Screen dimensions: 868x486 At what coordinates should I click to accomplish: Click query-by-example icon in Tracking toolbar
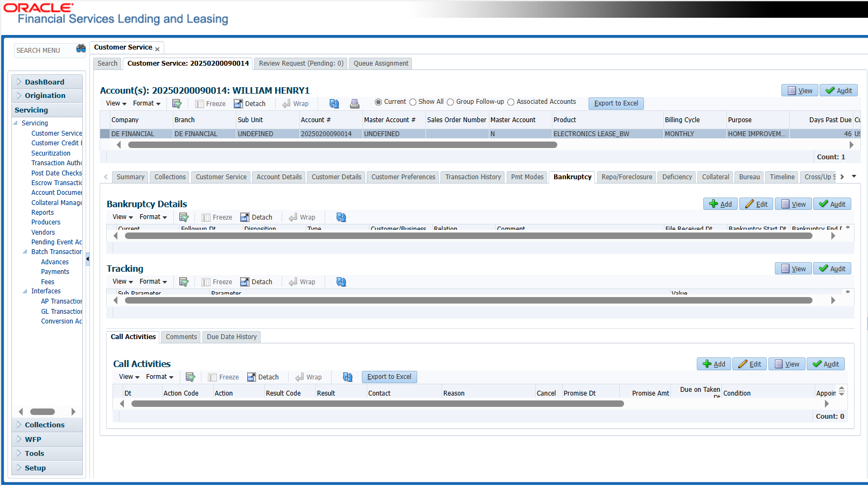pos(184,282)
